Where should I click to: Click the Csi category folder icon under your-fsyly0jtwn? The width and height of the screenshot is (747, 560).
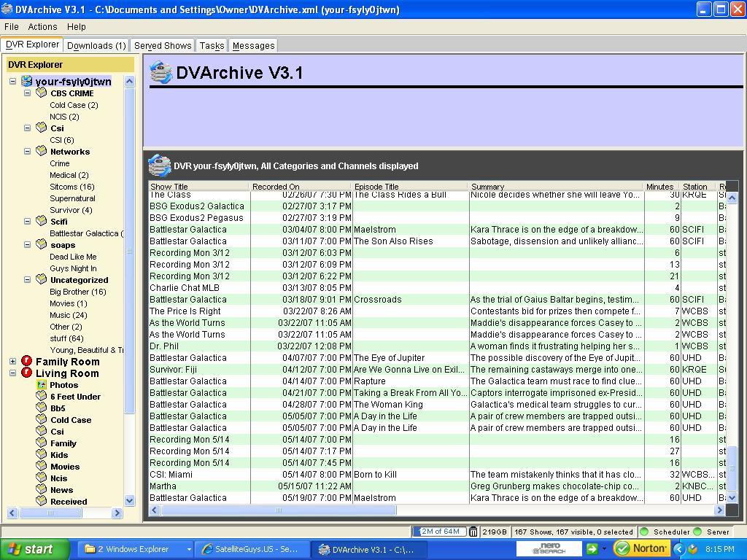[x=42, y=128]
